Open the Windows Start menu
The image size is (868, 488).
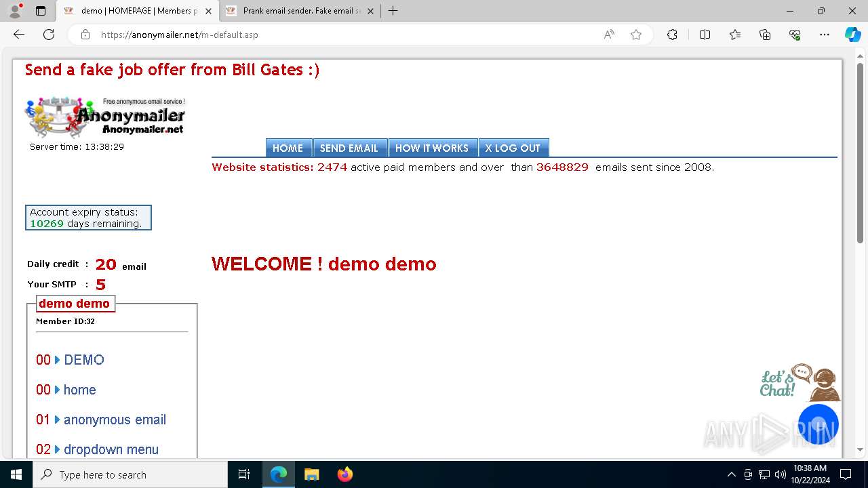(16, 474)
